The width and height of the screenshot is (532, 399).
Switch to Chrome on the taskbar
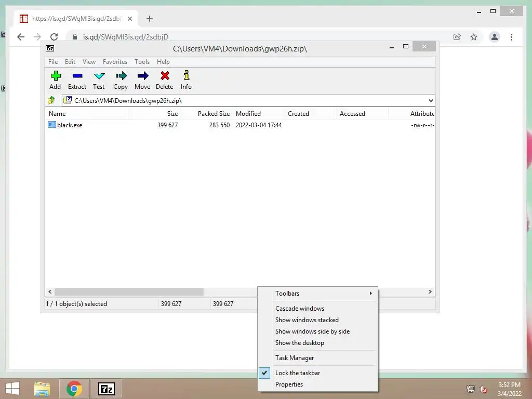click(x=74, y=389)
